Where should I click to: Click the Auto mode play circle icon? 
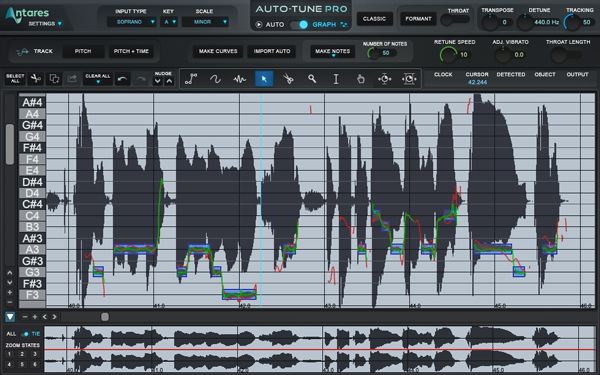point(259,24)
